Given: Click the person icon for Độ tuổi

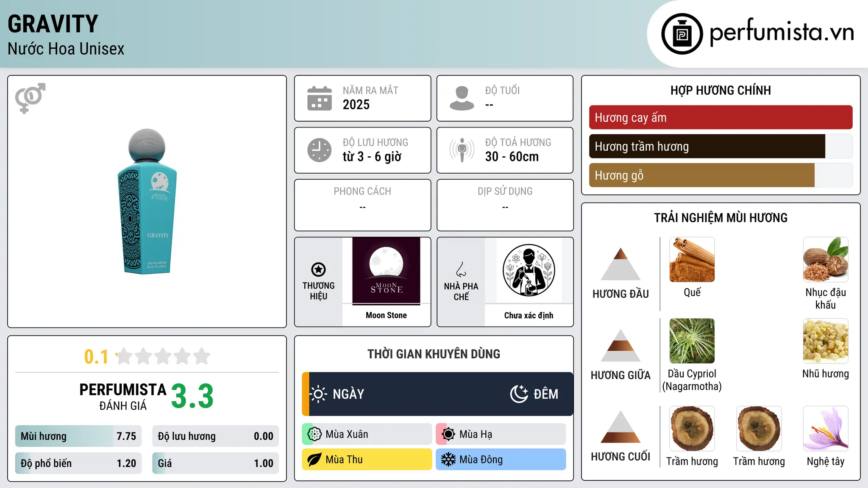Looking at the screenshot, I should [462, 98].
